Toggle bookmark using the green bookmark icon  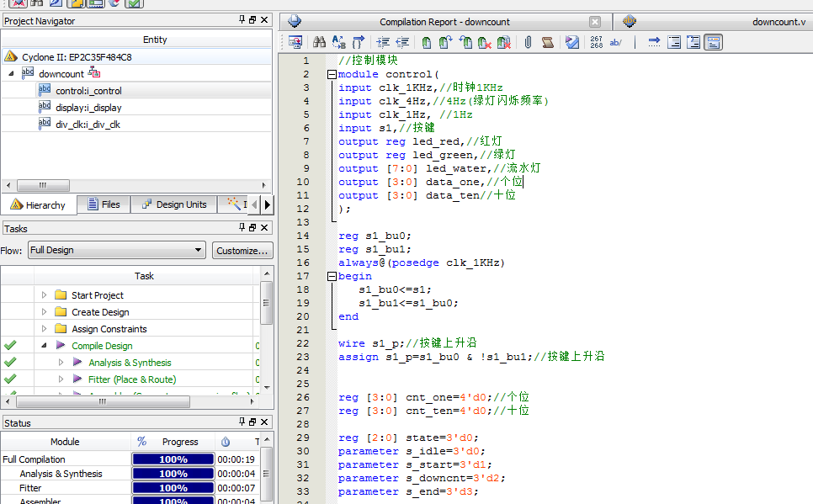pyautogui.click(x=427, y=42)
